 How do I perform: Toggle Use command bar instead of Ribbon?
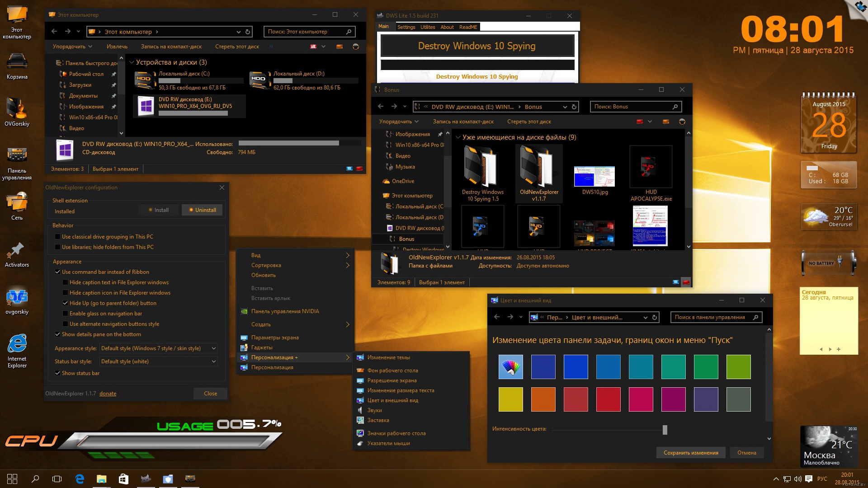click(57, 272)
